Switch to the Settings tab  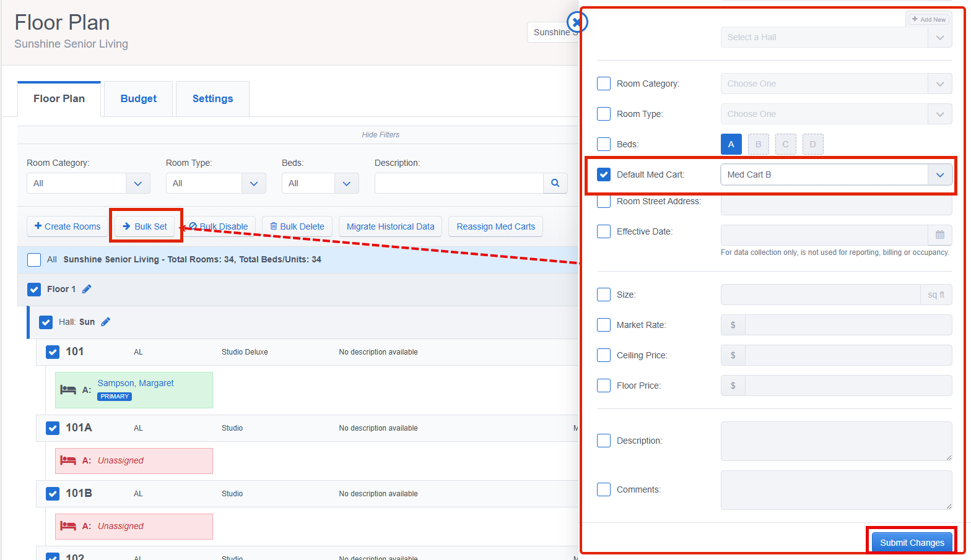(x=212, y=99)
